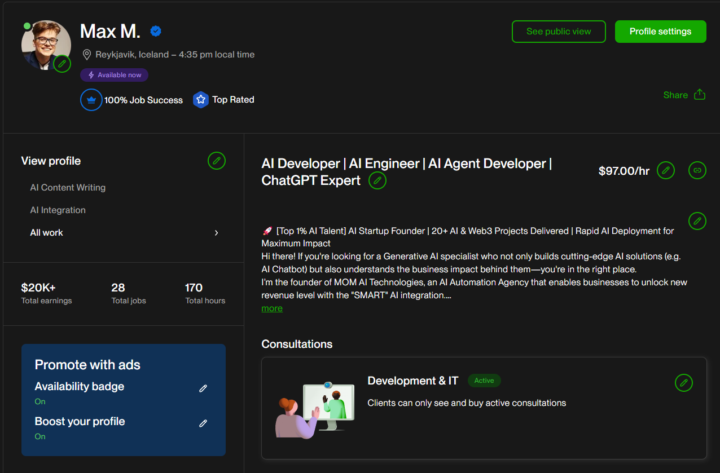Click the 100% Job Success badge
Screen dimensions: 720x473
point(132,100)
